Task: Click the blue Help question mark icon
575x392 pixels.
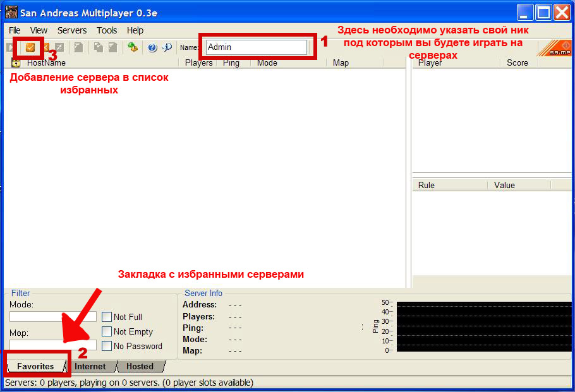Action: tap(152, 47)
